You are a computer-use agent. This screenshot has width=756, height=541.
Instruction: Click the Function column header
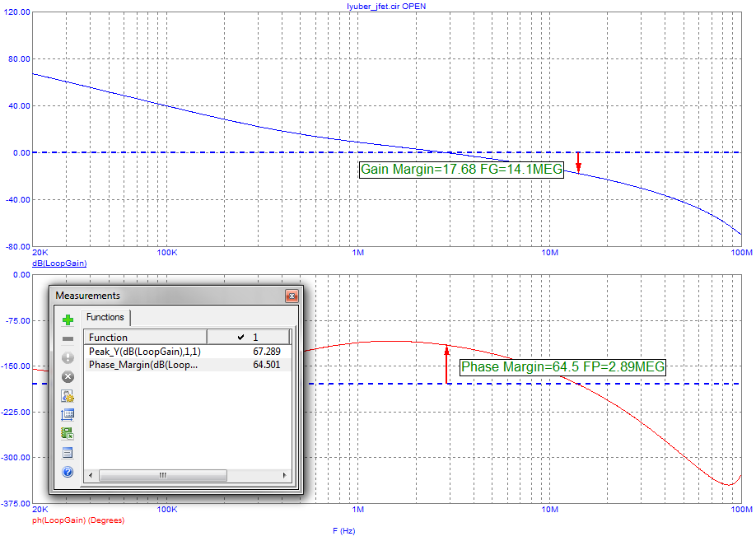(x=145, y=337)
